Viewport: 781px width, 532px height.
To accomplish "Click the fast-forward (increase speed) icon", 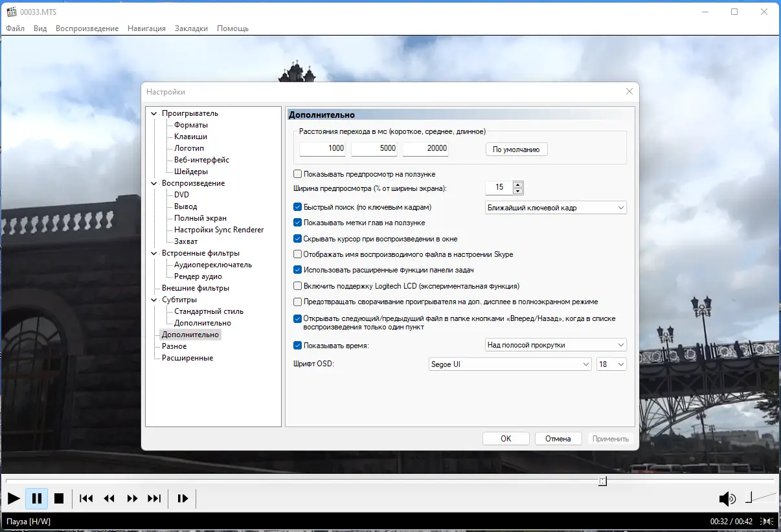I will click(x=132, y=498).
